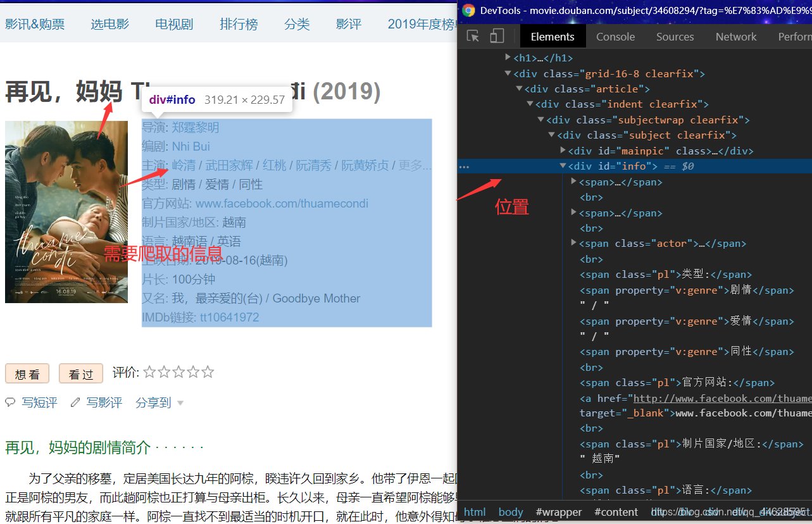This screenshot has width=812, height=524.
Task: Click the 更多... cast link
Action: [415, 166]
